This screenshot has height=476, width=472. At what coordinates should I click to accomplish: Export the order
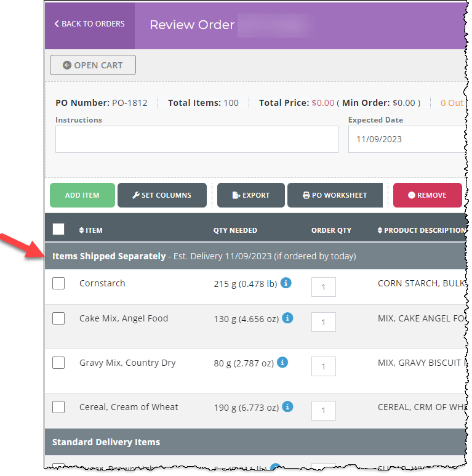click(251, 195)
